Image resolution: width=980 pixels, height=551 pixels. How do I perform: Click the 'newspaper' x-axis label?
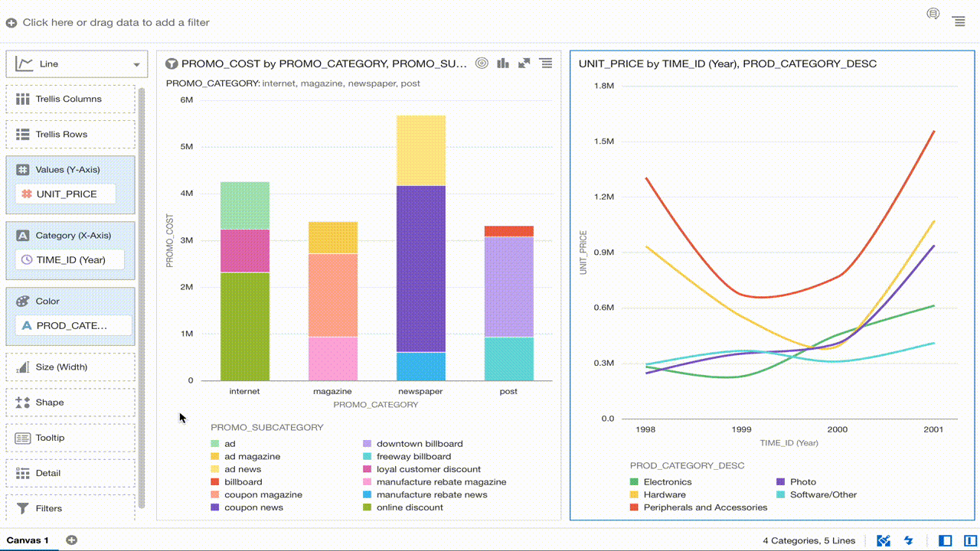(x=421, y=391)
